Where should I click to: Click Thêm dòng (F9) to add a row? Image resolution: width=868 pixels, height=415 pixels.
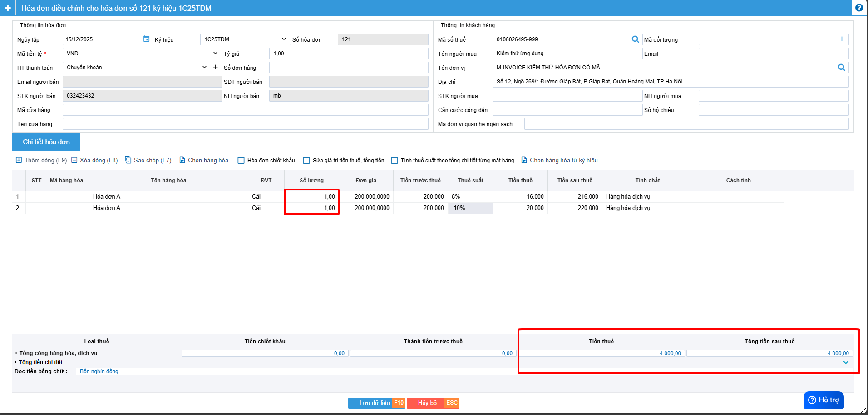click(x=41, y=160)
